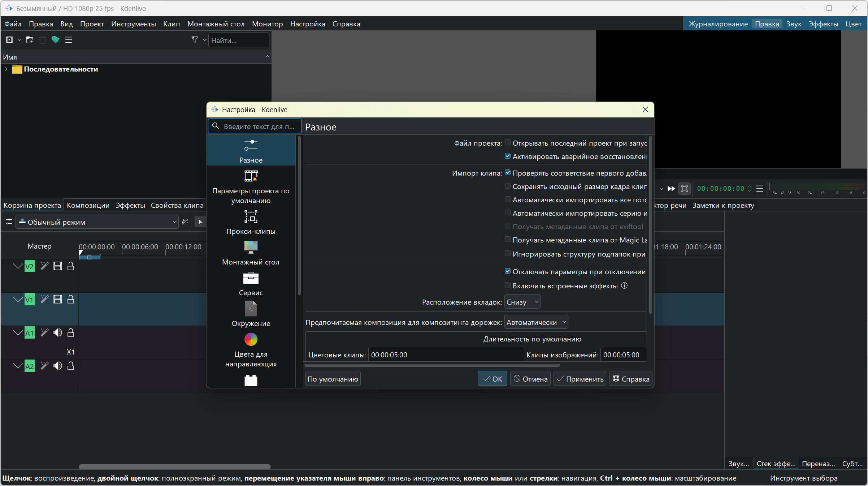The width and height of the screenshot is (868, 486).
Task: Mute track A1 speaker icon
Action: 58,333
